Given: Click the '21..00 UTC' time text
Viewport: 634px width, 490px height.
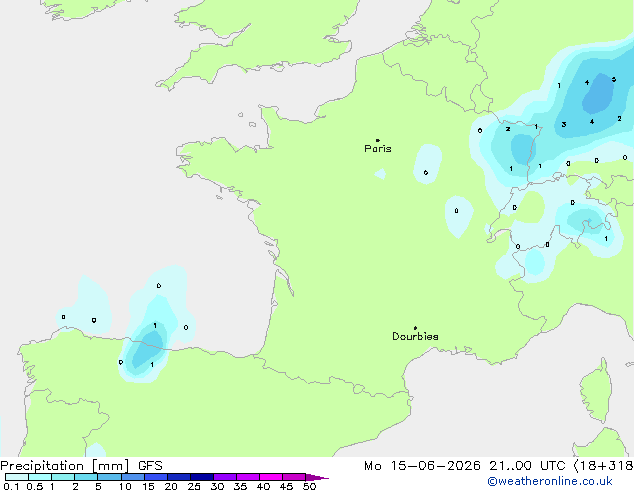Looking at the screenshot, I should pos(527,466).
